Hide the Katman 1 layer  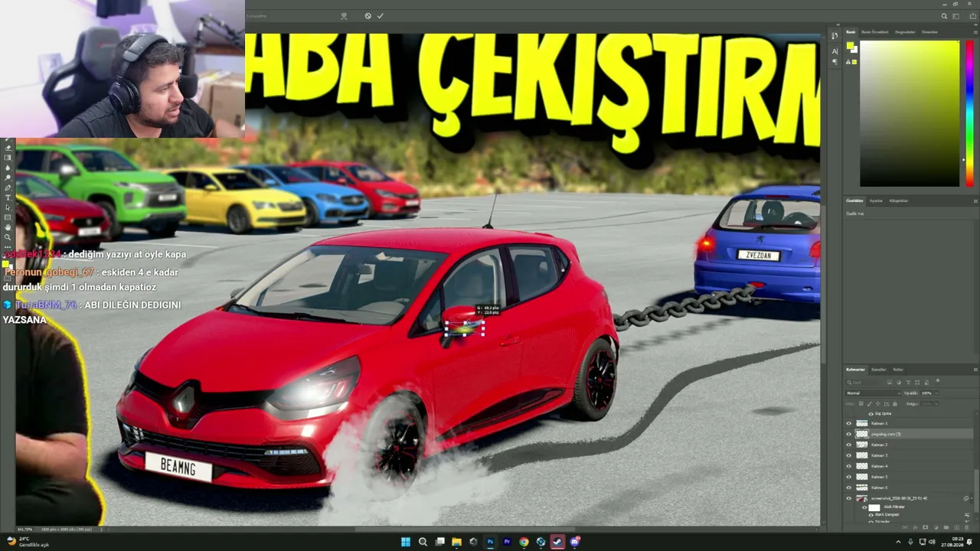848,423
